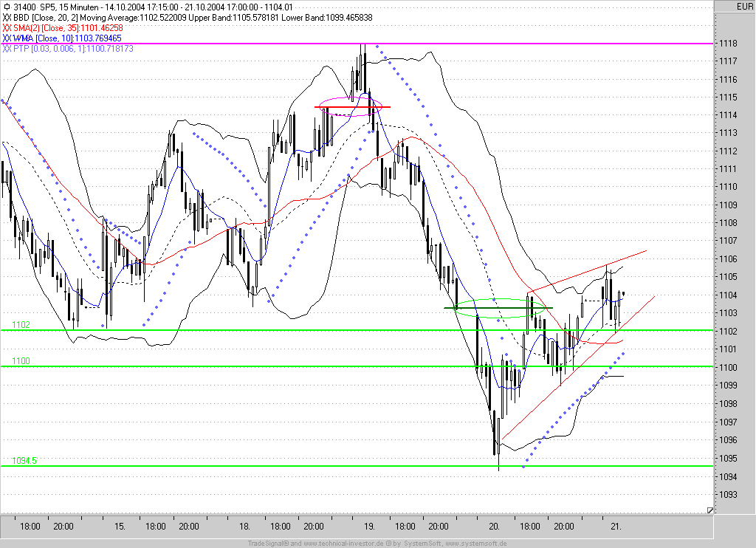The width and height of the screenshot is (756, 548).
Task: Click the EUR currency label
Action: coord(743,6)
